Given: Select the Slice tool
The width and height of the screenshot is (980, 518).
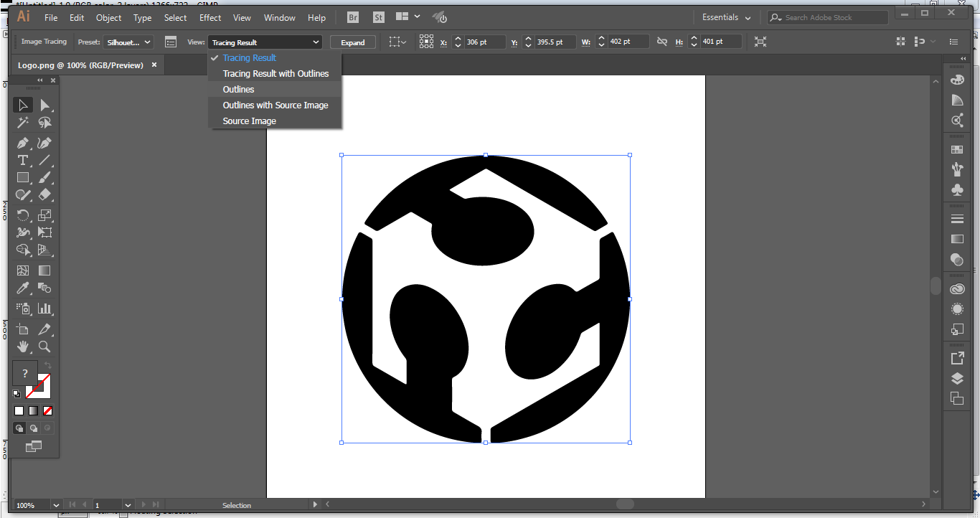Looking at the screenshot, I should 44,329.
